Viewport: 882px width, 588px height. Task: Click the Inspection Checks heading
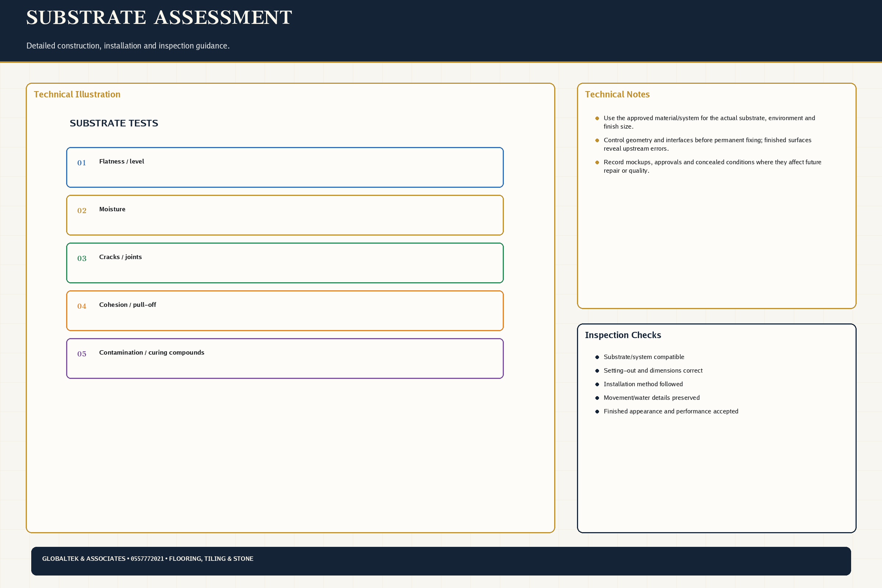click(x=623, y=335)
